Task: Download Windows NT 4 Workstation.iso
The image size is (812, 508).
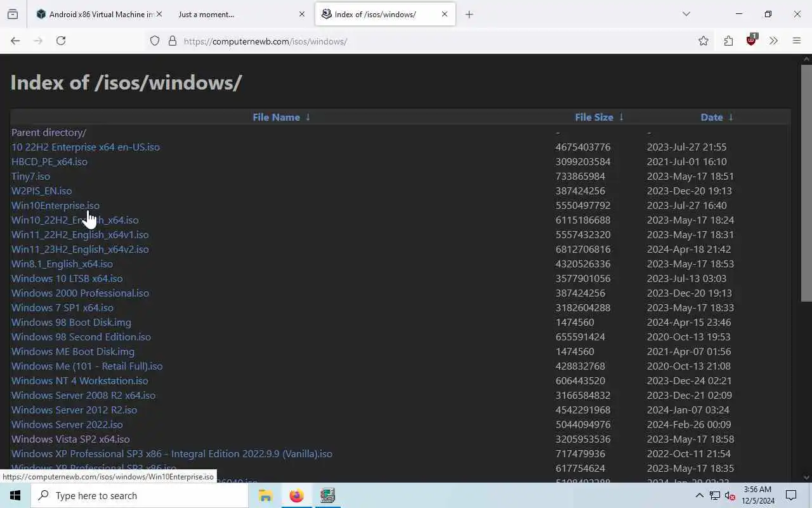Action: tap(80, 380)
